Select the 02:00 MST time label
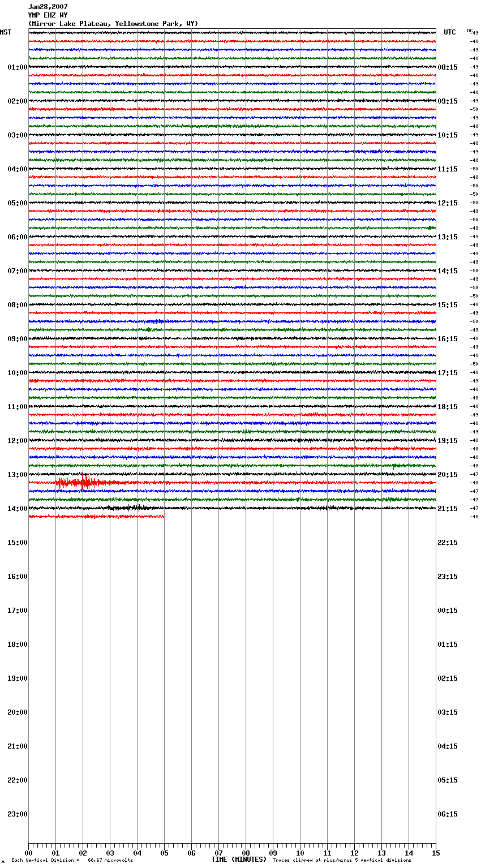Image resolution: width=481 pixels, height=868 pixels. coord(17,101)
